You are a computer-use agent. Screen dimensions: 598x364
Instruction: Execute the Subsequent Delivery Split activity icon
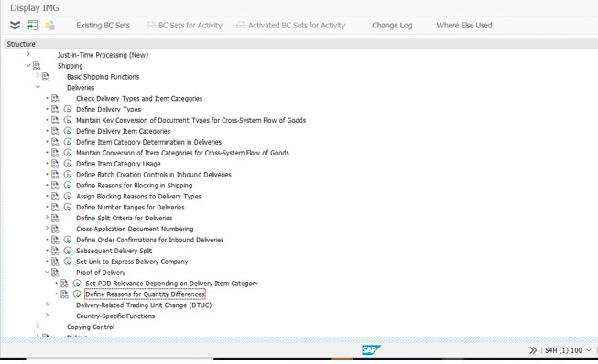pos(68,251)
